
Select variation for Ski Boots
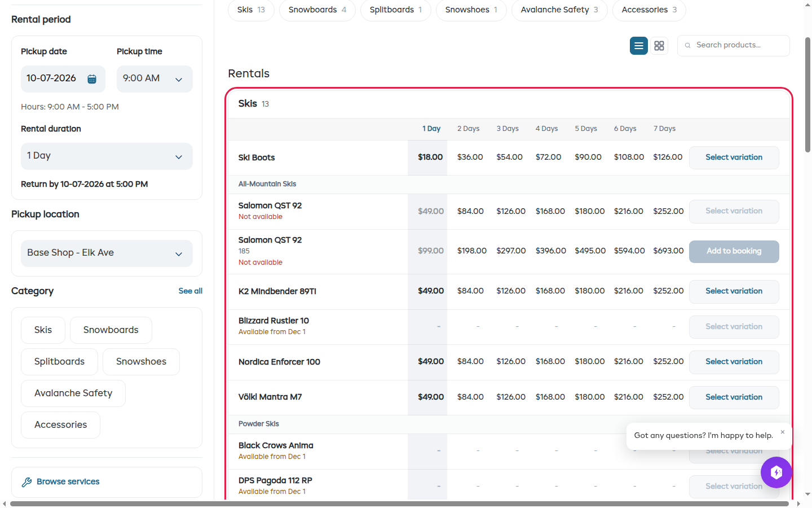(734, 158)
